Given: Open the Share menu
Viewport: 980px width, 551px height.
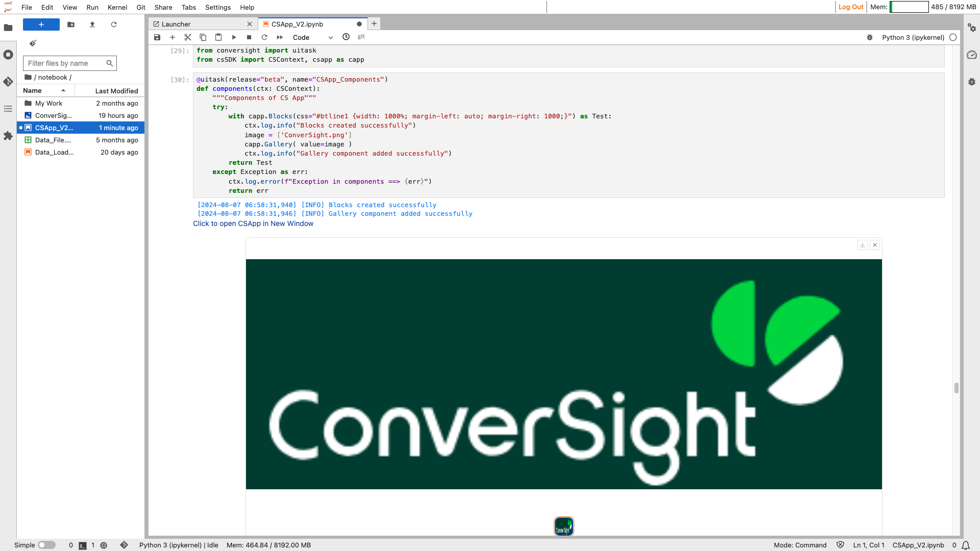Looking at the screenshot, I should pos(163,7).
